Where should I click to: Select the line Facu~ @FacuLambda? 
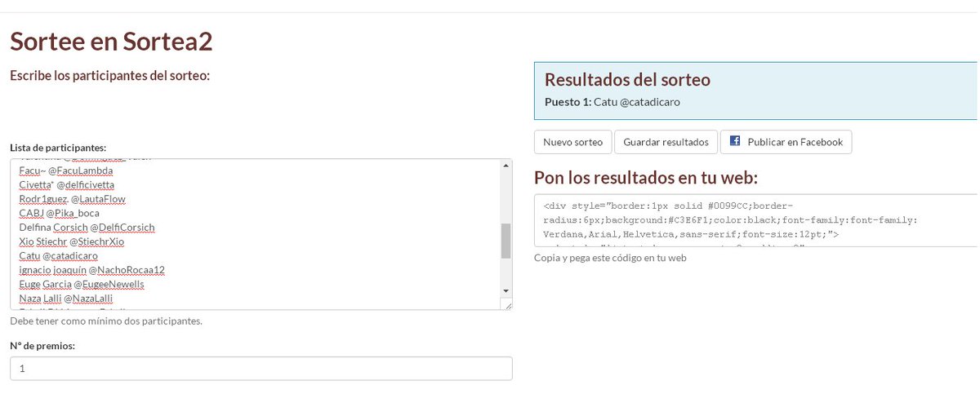[65, 171]
